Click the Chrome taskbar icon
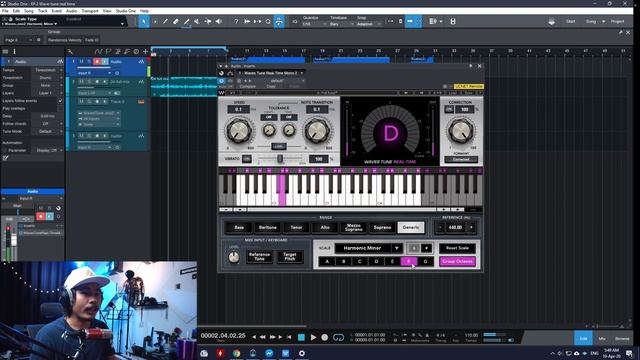 [237, 353]
